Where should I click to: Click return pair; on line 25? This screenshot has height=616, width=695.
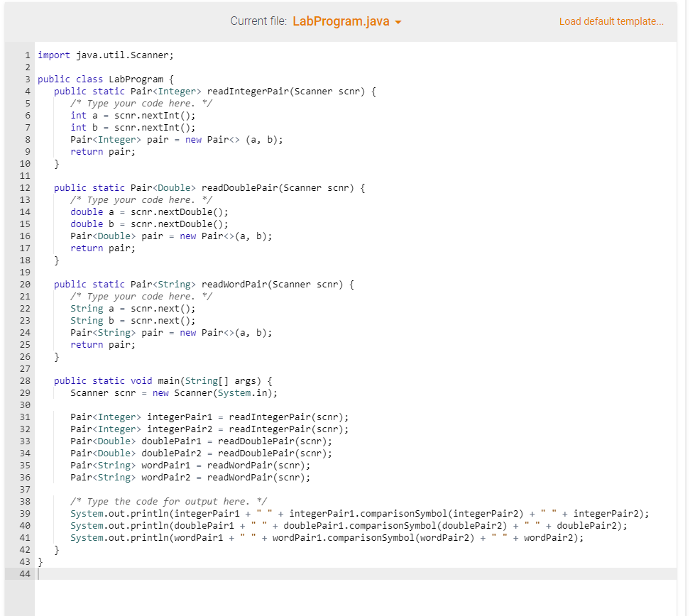[103, 345]
